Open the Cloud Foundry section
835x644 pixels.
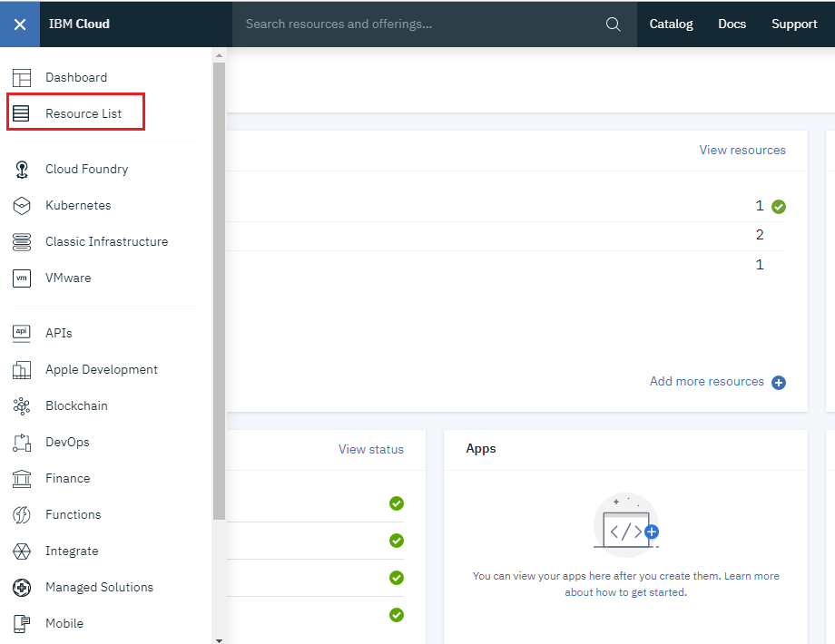pyautogui.click(x=84, y=169)
